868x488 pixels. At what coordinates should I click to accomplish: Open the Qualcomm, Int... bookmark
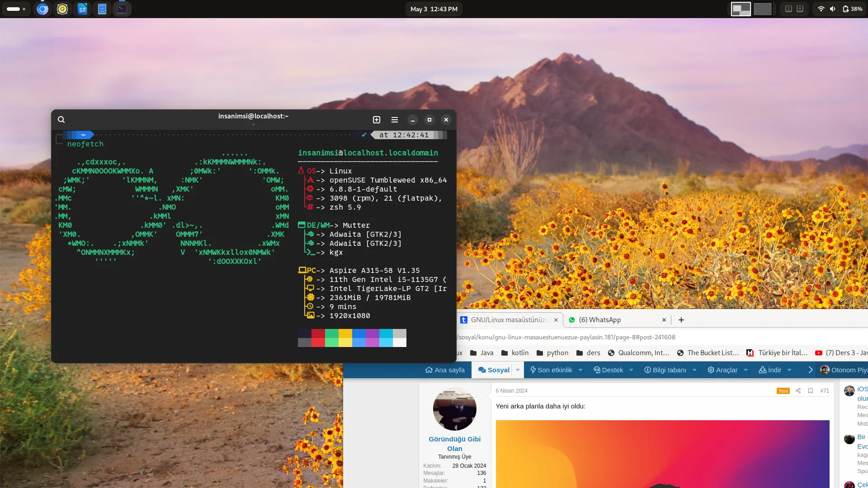click(638, 353)
